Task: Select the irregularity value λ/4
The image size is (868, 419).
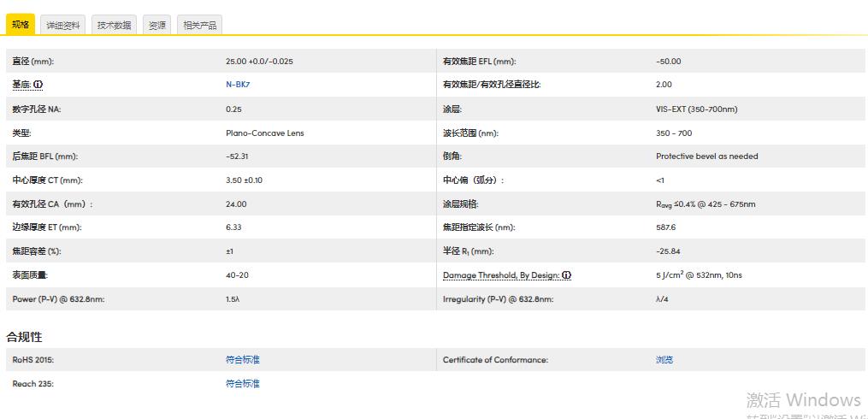Action: pyautogui.click(x=662, y=299)
